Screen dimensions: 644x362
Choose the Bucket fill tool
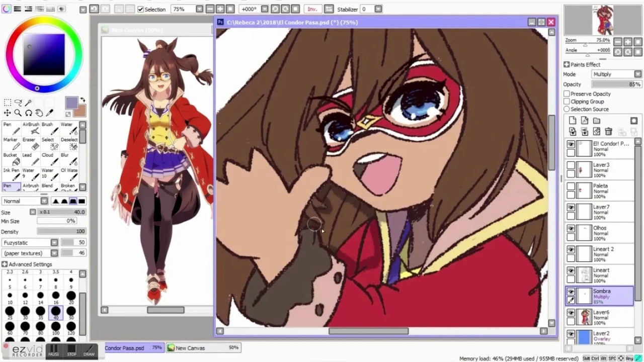tap(11, 159)
